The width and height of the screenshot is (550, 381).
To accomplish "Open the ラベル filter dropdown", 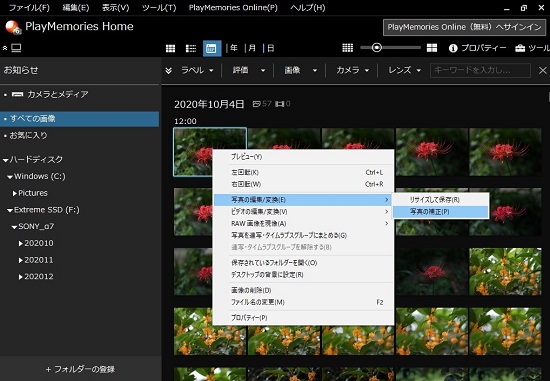I will pos(197,71).
